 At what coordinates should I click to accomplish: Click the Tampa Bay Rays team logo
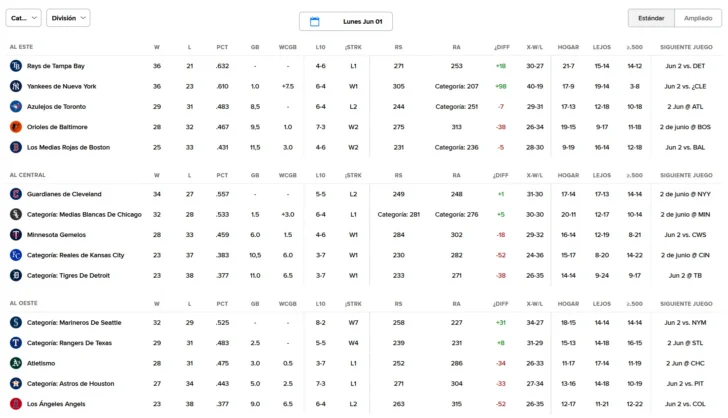coord(16,66)
